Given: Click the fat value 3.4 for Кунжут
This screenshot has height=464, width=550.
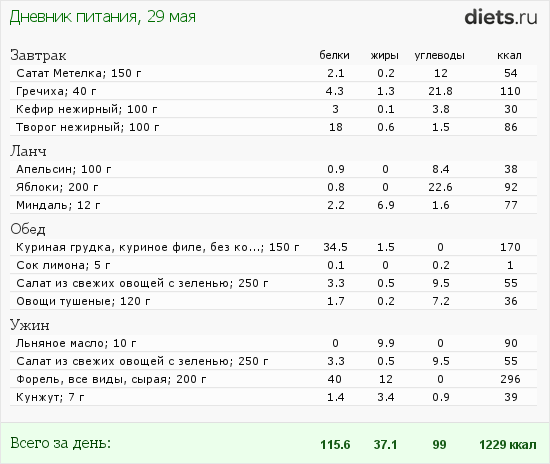Looking at the screenshot, I should (x=386, y=397).
